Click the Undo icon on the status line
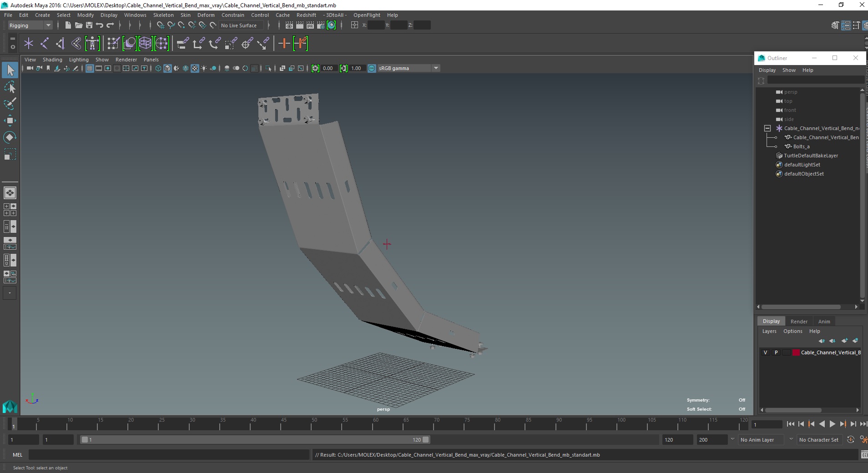The height and width of the screenshot is (473, 868). 100,25
